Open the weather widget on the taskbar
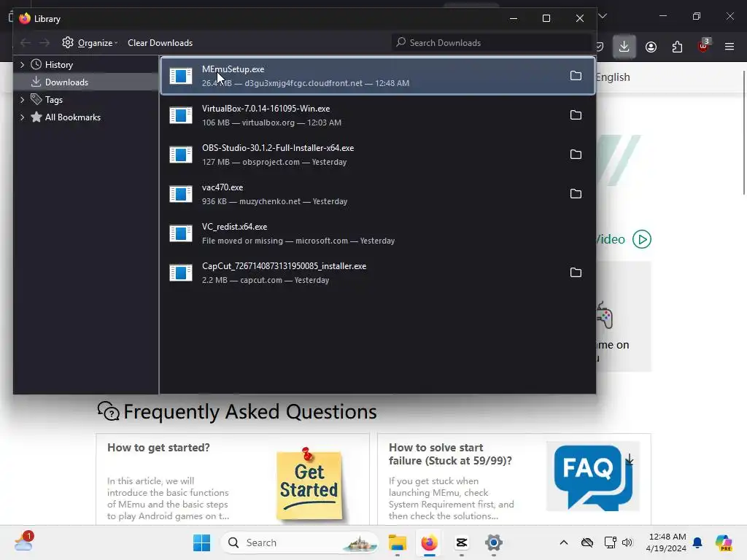Screen dimensions: 747x560 (x=24, y=542)
